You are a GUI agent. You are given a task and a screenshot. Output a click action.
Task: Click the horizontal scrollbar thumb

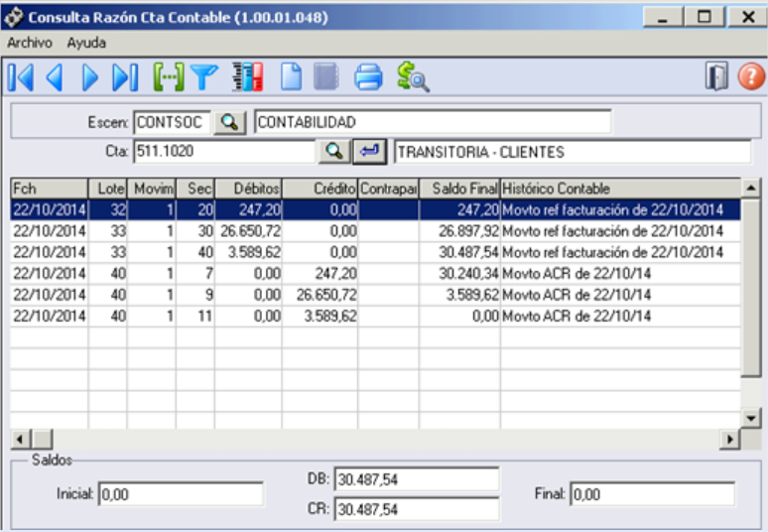42,439
